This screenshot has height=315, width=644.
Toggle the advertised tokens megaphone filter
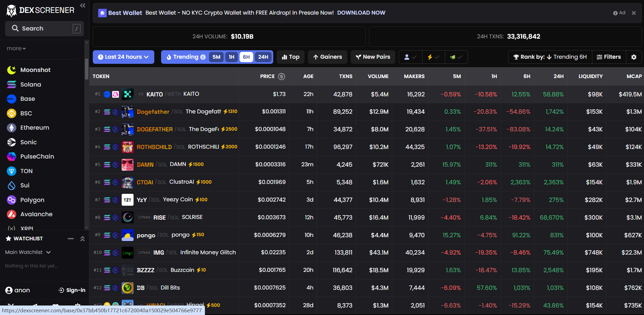click(x=456, y=57)
